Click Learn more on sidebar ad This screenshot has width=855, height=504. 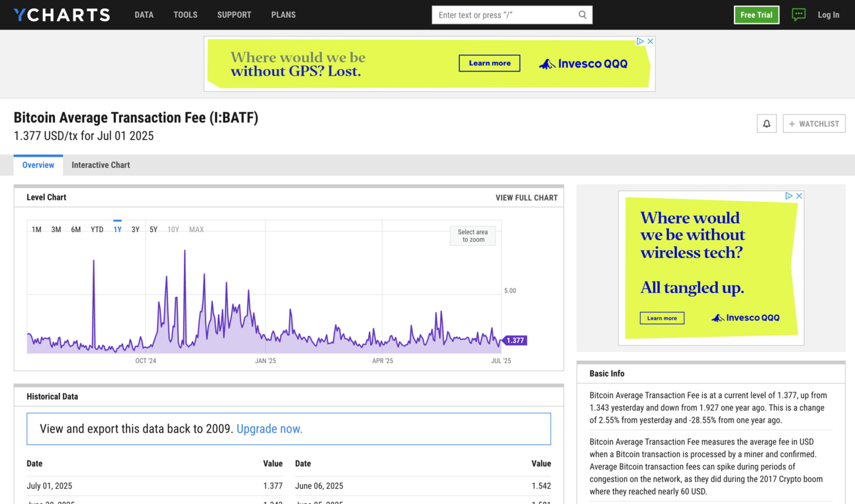(x=662, y=318)
